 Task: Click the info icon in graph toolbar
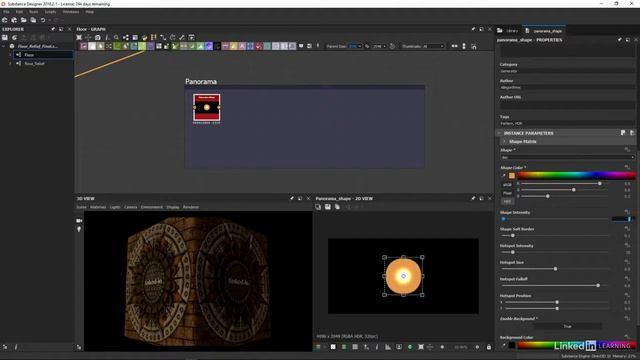(x=107, y=38)
